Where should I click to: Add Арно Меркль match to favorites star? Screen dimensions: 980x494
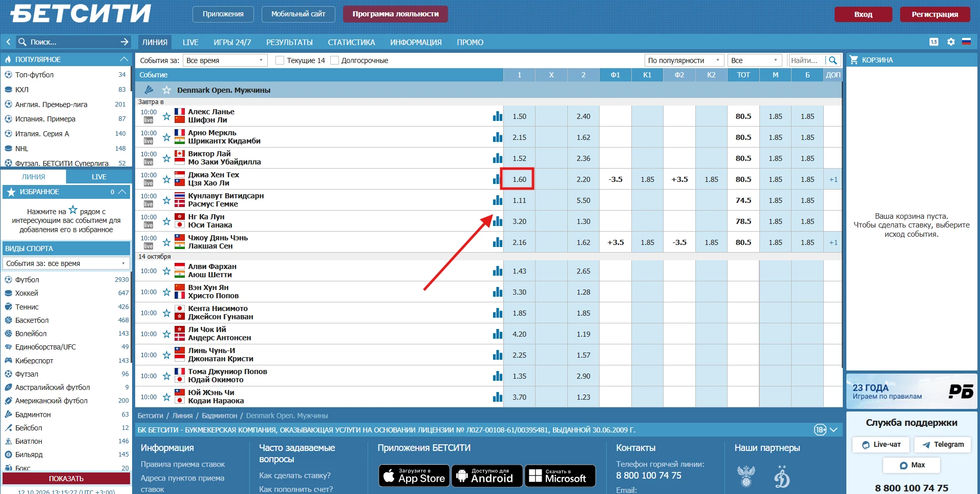[x=166, y=137]
